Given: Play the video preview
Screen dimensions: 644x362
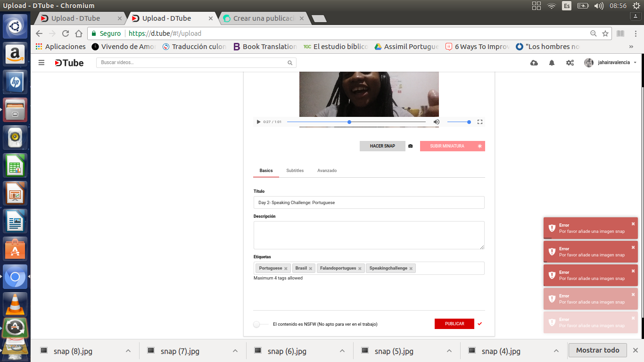Looking at the screenshot, I should click(258, 122).
